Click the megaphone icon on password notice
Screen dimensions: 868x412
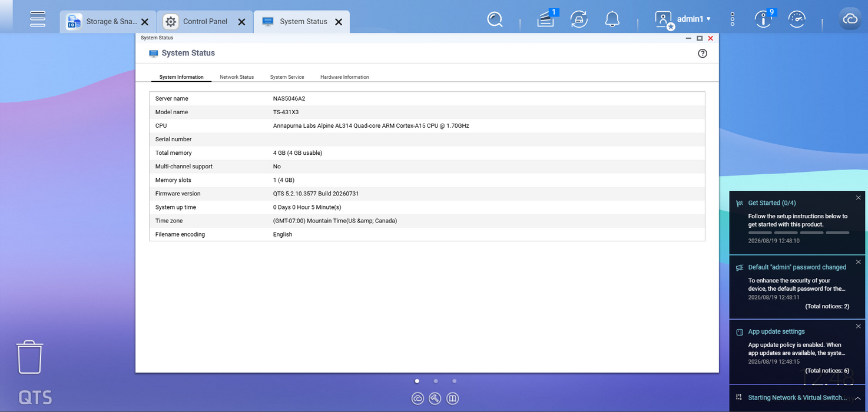pyautogui.click(x=740, y=268)
